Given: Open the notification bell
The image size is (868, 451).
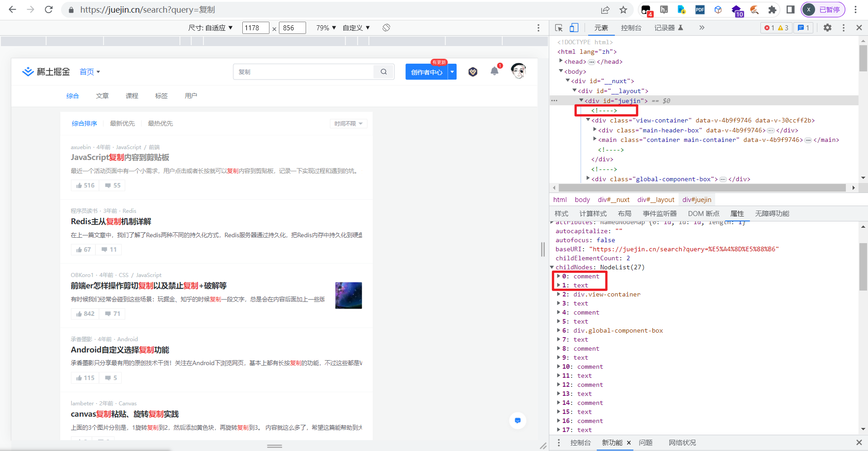Looking at the screenshot, I should point(495,71).
